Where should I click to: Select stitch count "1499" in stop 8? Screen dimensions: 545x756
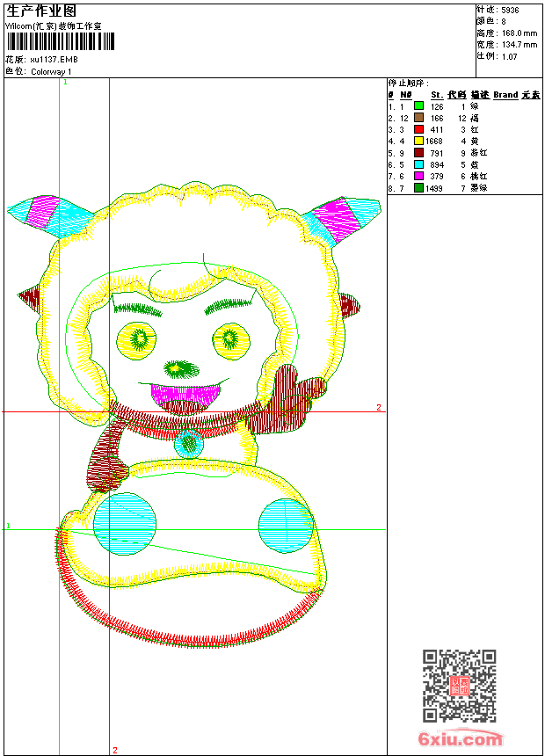434,188
